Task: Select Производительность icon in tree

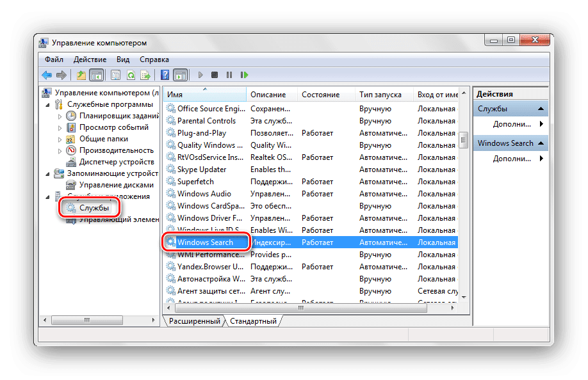Action: click(x=71, y=150)
